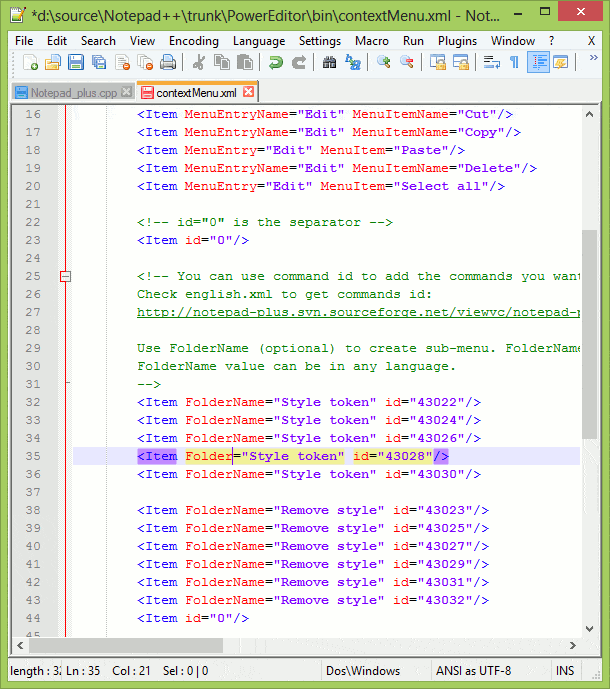Click the horizontal scrollbar left arrow
This screenshot has height=689, width=610.
pyautogui.click(x=20, y=645)
